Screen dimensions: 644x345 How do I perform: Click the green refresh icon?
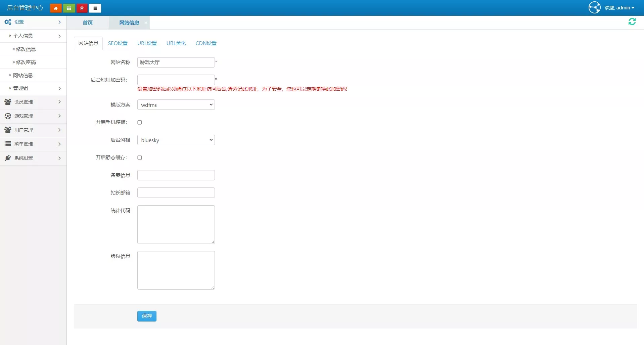click(x=632, y=22)
